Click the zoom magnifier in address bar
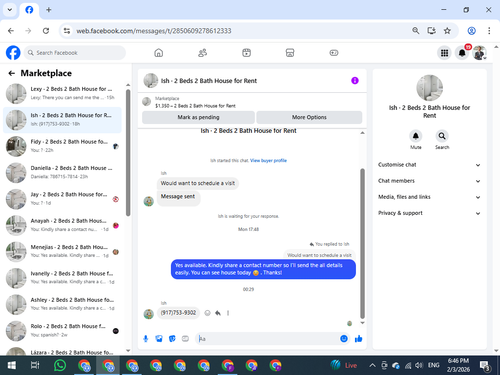This screenshot has height=375, width=500. click(x=416, y=31)
